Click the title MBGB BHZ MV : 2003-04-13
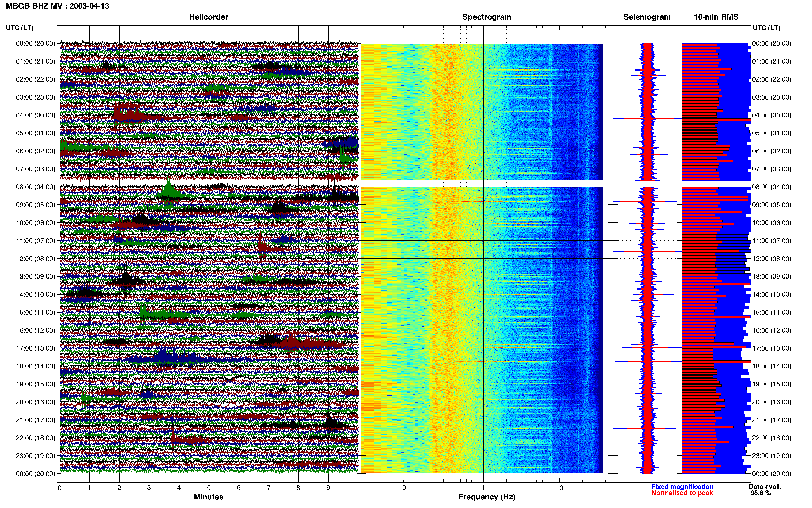The image size is (812, 508). [57, 6]
